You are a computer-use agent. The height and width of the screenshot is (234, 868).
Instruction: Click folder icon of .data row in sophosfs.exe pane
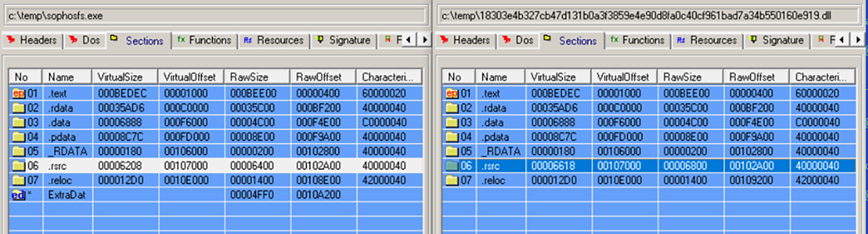click(18, 122)
